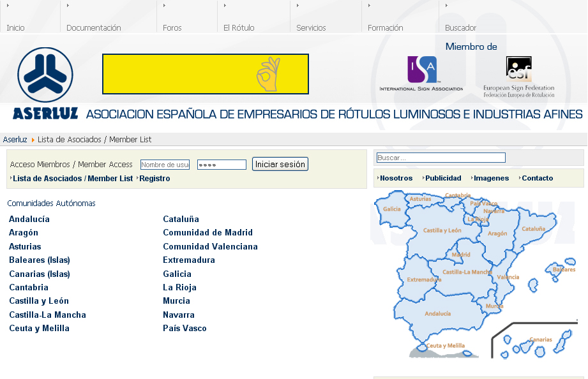The image size is (588, 379).
Task: Open the Nosotros link
Action: click(396, 178)
